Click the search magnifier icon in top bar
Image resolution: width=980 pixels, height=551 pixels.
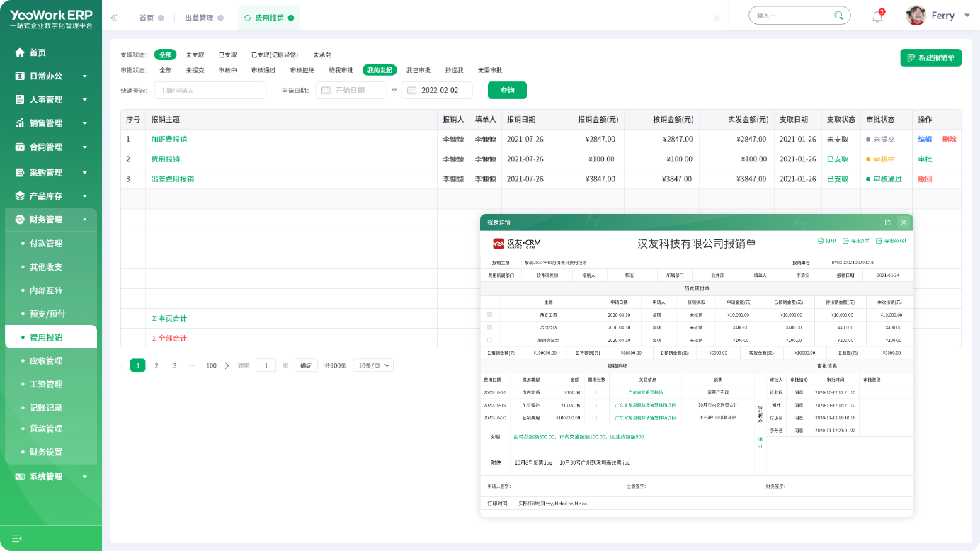838,16
